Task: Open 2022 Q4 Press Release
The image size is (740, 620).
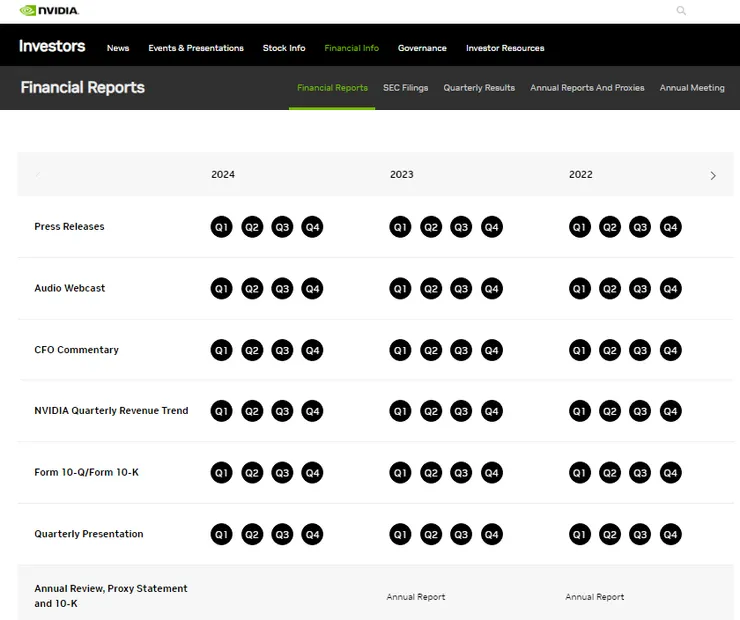Action: 671,227
